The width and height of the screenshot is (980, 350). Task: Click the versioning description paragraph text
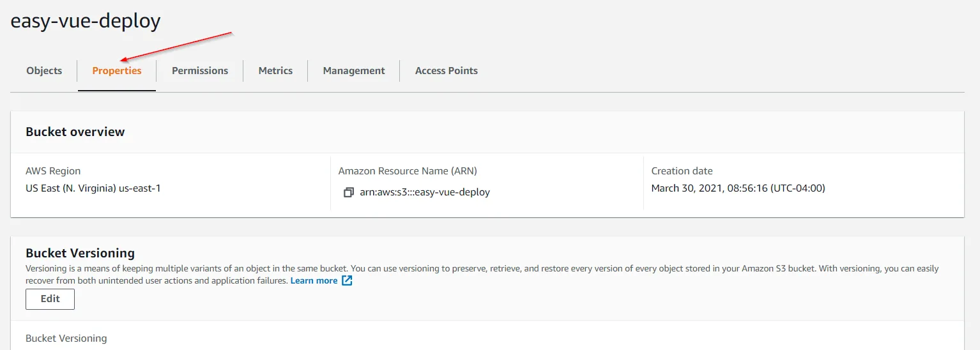447,269
